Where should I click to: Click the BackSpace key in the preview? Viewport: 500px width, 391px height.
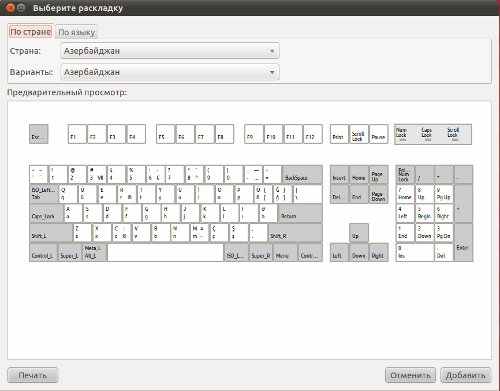[x=302, y=174]
